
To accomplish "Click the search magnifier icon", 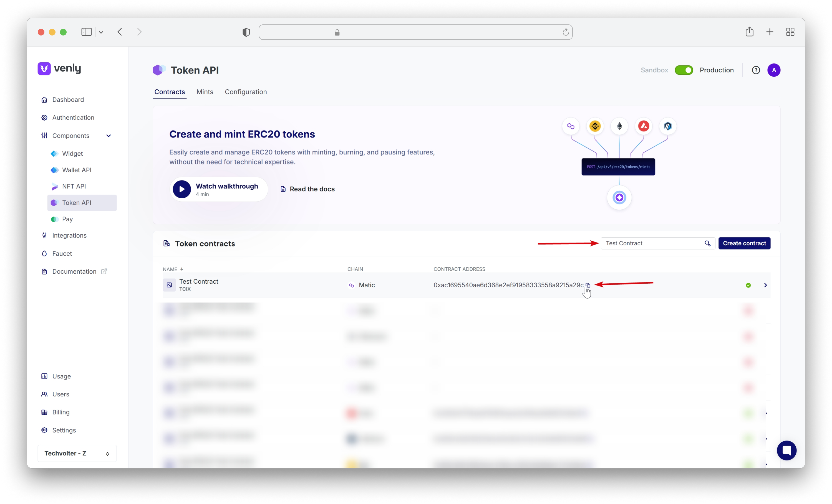I will (x=707, y=243).
